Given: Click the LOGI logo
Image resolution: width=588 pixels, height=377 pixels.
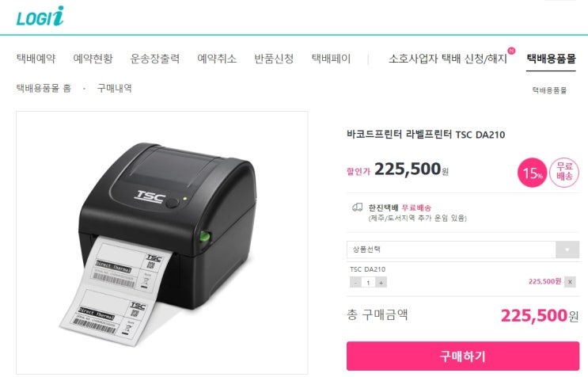Looking at the screenshot, I should tap(40, 17).
